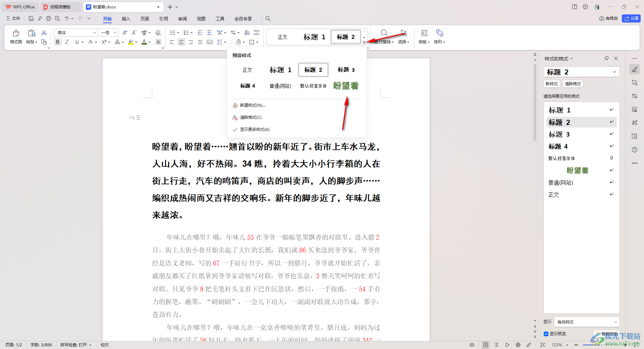Image resolution: width=644 pixels, height=349 pixels.
Task: Click the sort icon in paragraph group
Action: (x=247, y=33)
